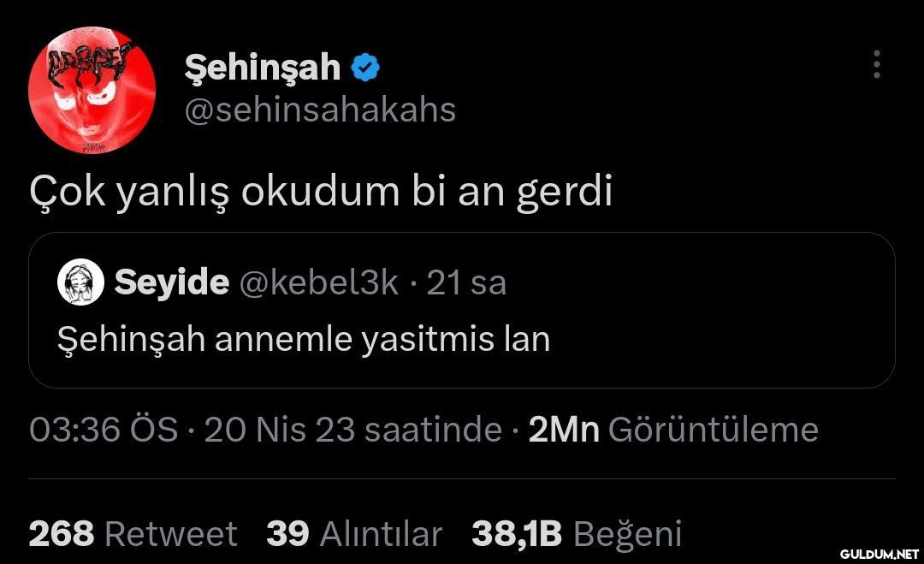The width and height of the screenshot is (924, 564).
Task: Show the 268 Retweet list
Action: (x=133, y=534)
